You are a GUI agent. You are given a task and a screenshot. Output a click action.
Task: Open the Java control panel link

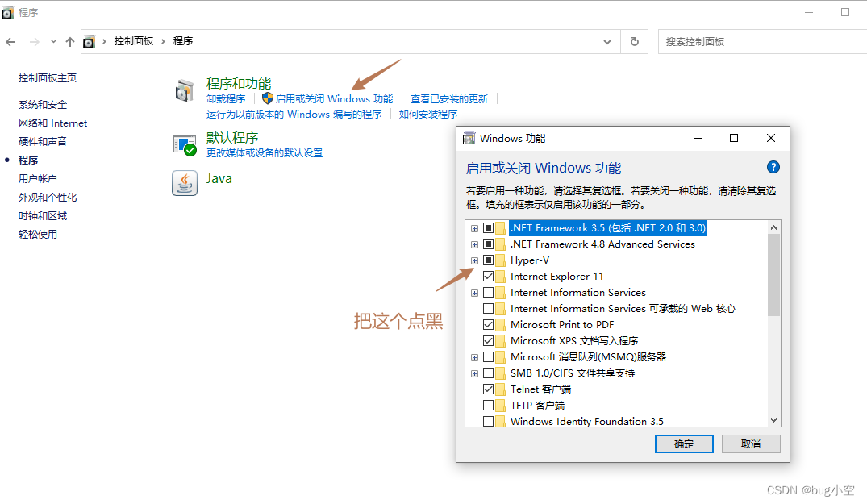(x=219, y=178)
